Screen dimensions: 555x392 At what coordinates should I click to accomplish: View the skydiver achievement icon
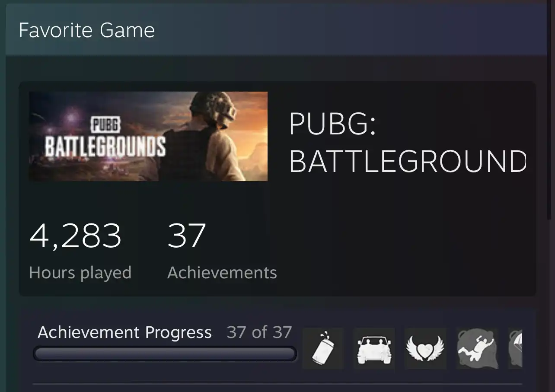[x=477, y=348]
